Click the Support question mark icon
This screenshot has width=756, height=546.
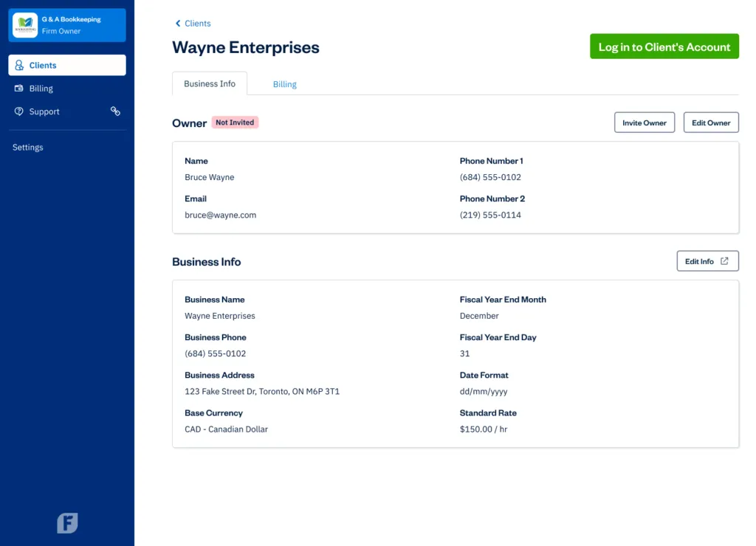[x=18, y=111]
